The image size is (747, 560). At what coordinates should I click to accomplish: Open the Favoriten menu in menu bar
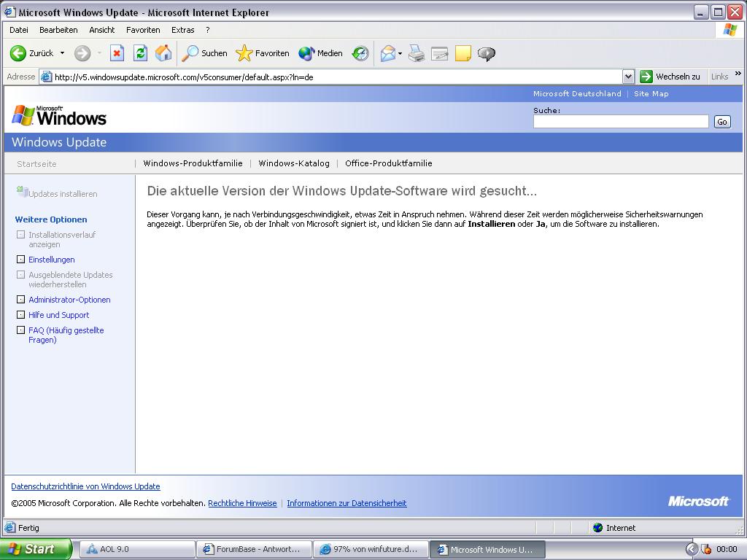pos(143,30)
